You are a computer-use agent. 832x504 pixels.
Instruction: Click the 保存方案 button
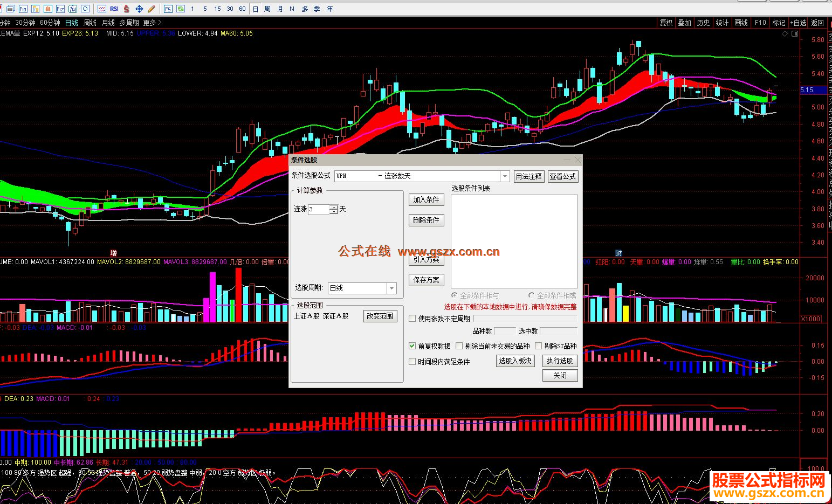[426, 280]
